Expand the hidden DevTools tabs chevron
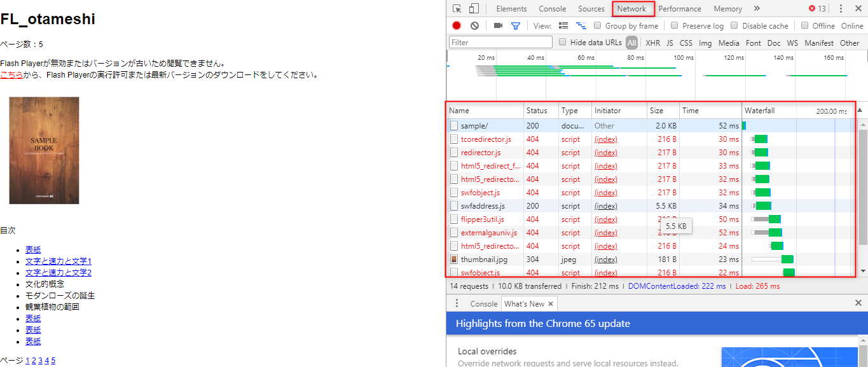This screenshot has width=868, height=367. (x=757, y=9)
